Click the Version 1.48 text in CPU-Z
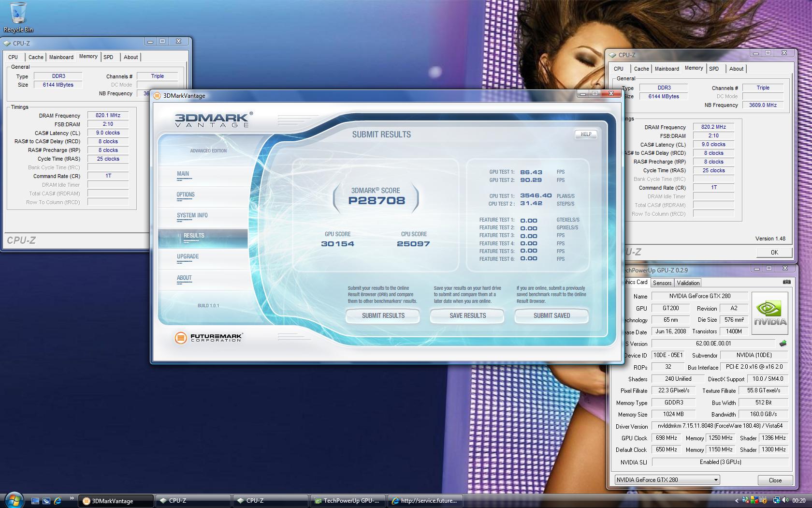The image size is (812, 508). (770, 239)
